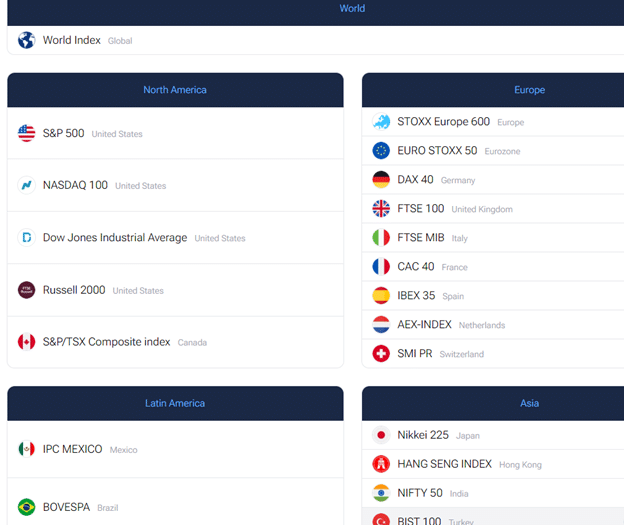
Task: Click the Asia section header
Action: point(529,403)
